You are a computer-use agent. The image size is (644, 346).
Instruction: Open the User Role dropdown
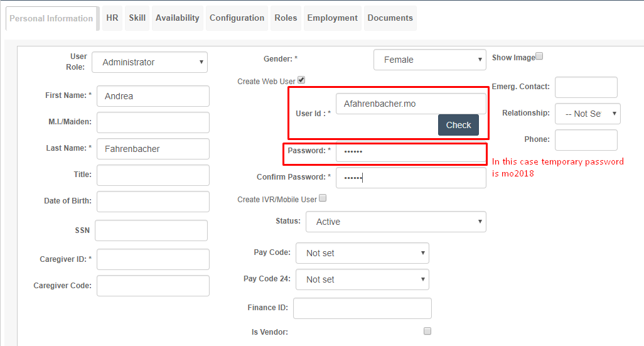coord(149,62)
